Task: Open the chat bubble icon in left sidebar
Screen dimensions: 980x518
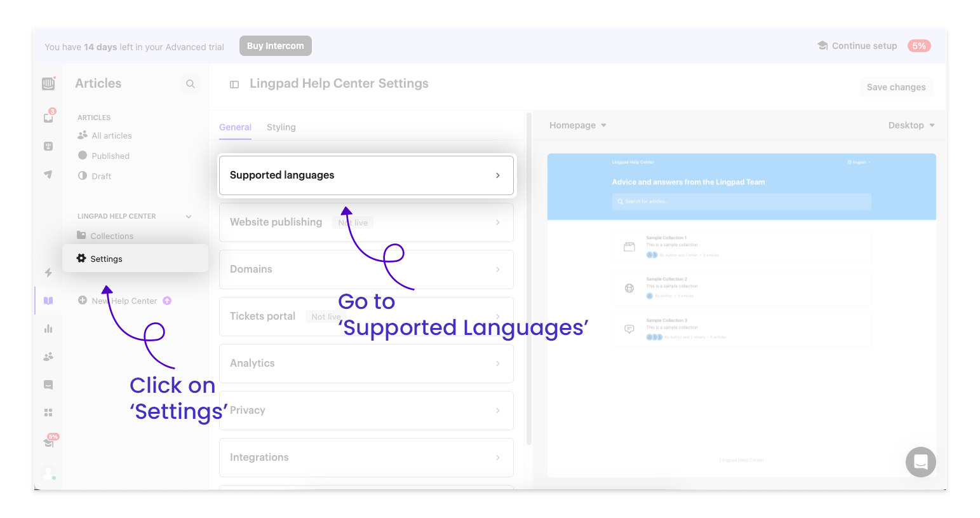Action: pyautogui.click(x=48, y=385)
